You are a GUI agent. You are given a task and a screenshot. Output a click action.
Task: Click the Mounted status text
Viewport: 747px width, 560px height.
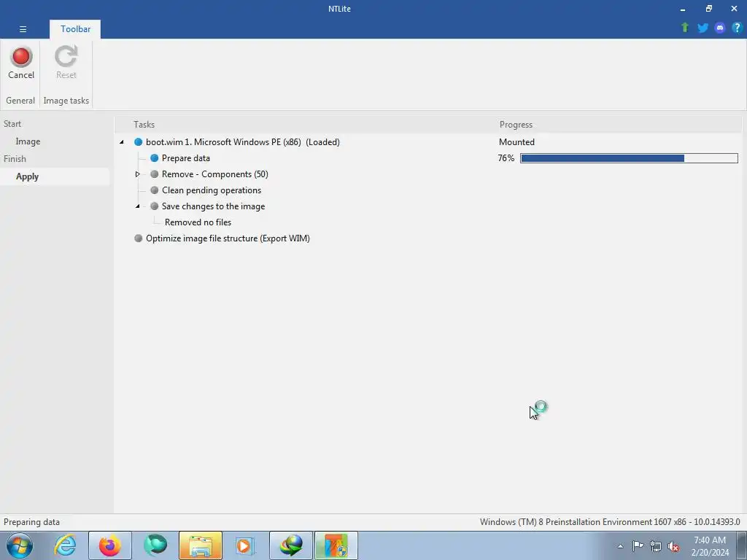516,142
